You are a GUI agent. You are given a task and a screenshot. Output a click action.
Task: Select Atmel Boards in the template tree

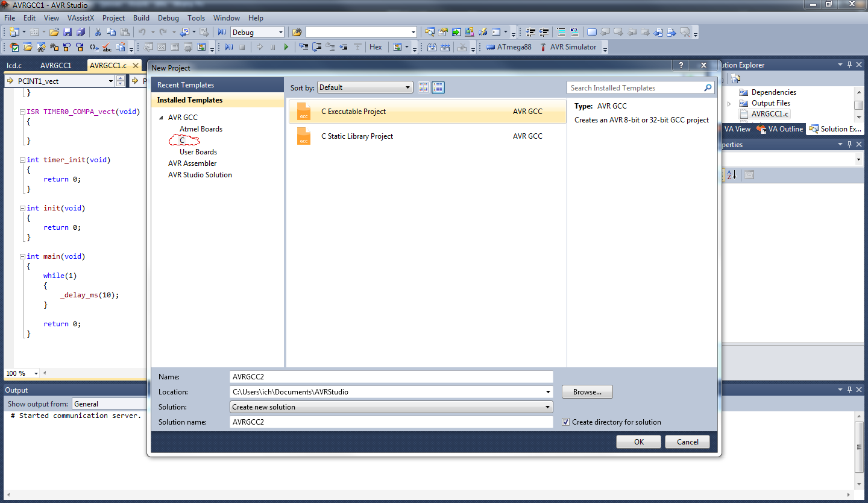[201, 129]
